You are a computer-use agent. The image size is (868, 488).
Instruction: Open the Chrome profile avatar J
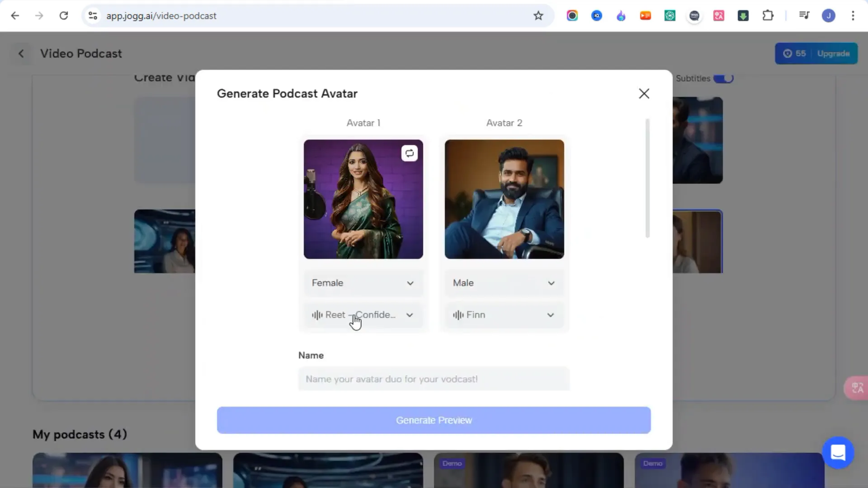(x=828, y=16)
